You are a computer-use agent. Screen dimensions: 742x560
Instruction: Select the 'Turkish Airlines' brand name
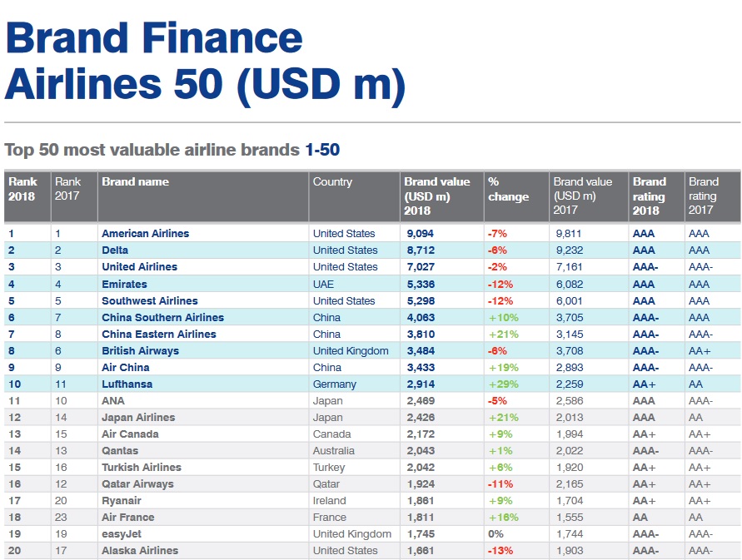(x=142, y=468)
